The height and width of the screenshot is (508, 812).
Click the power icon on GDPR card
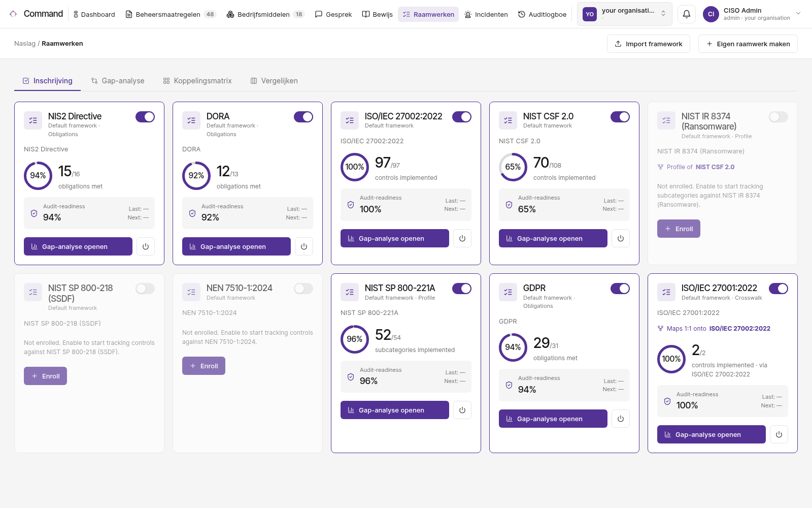pyautogui.click(x=621, y=419)
